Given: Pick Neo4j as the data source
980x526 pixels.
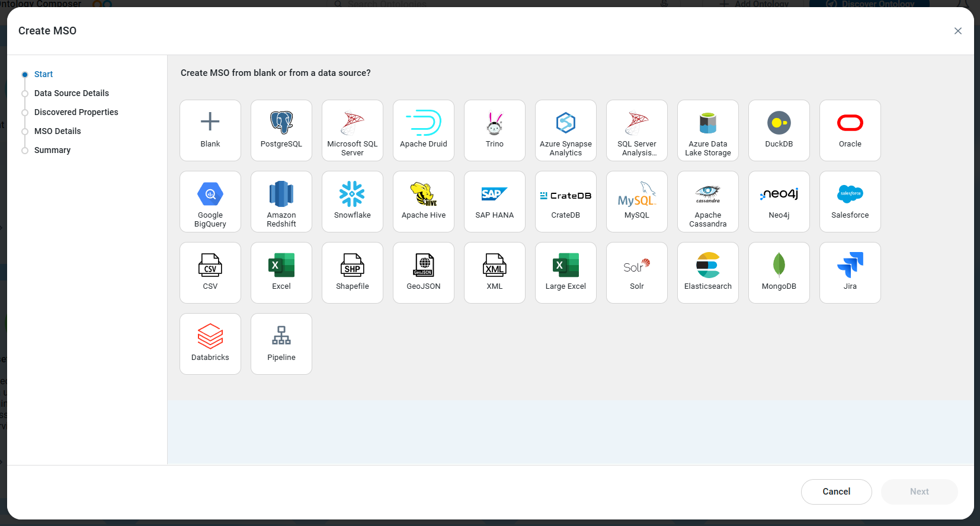Looking at the screenshot, I should pyautogui.click(x=779, y=202).
